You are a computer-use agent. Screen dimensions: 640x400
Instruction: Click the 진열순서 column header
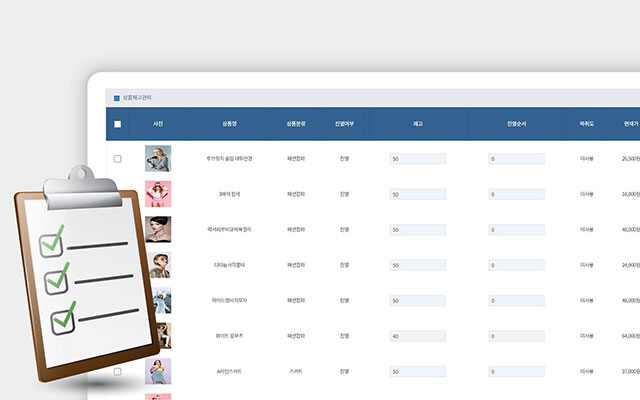coord(515,124)
